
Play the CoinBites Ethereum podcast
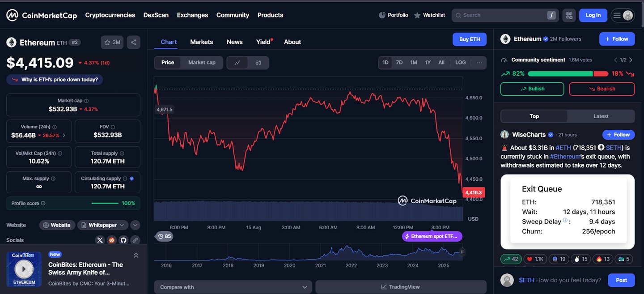point(24,269)
